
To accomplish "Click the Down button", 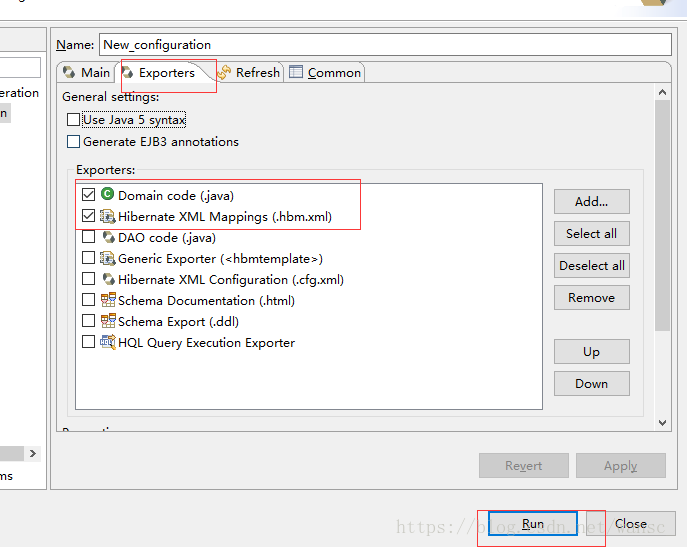I will 591,384.
